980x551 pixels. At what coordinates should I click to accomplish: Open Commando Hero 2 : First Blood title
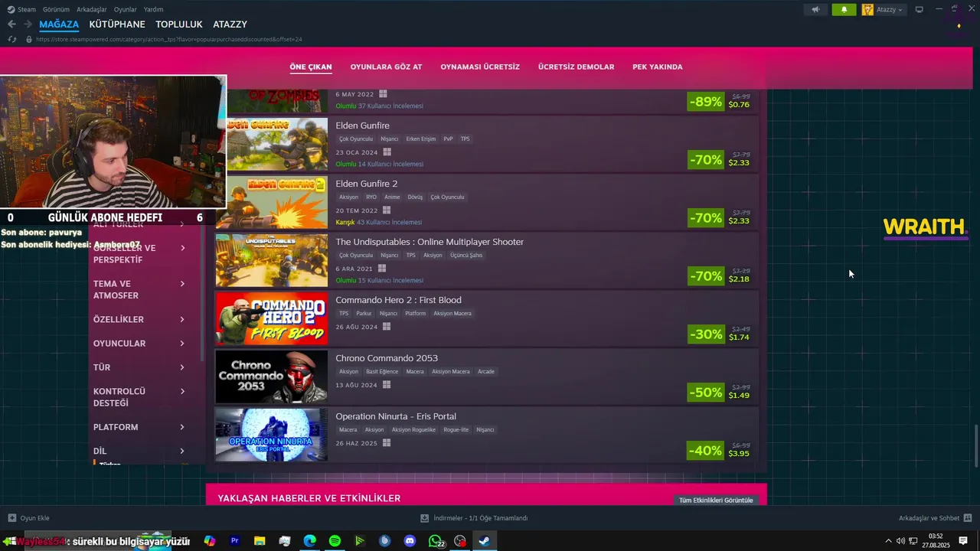(398, 300)
